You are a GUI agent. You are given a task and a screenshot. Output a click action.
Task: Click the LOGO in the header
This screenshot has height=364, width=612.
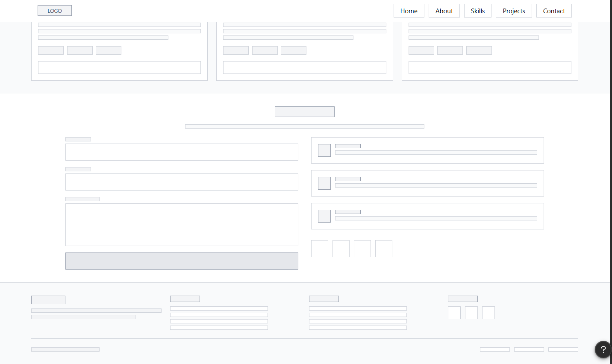click(x=55, y=11)
